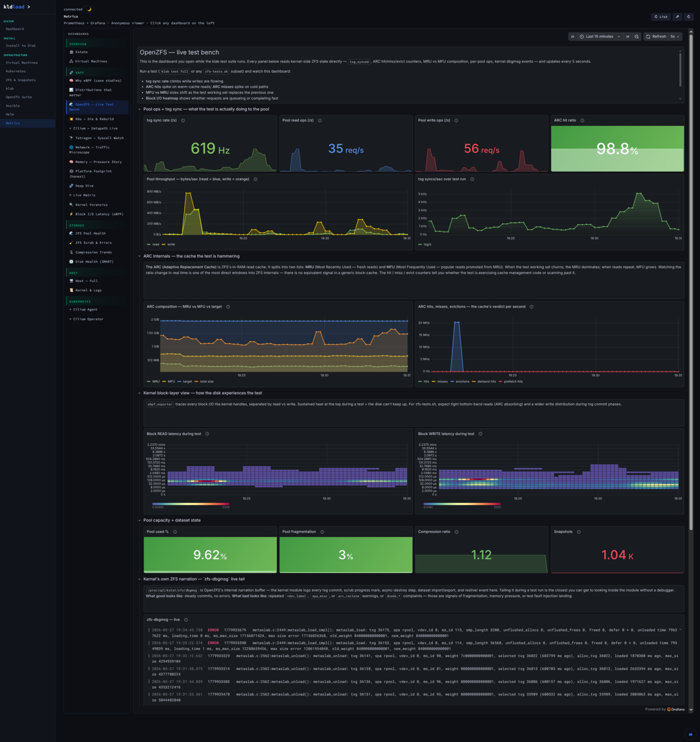Screen dimensions: 700x742
Task: Click the List button
Action: click(661, 17)
